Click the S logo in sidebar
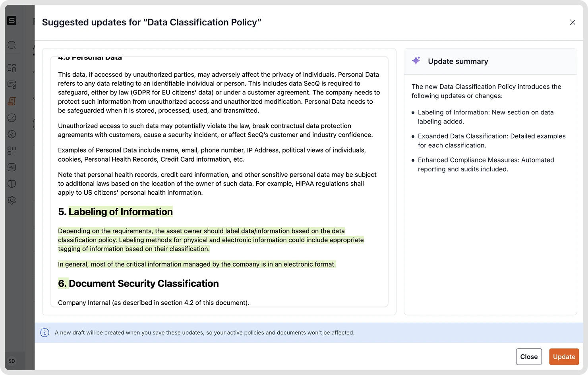This screenshot has height=375, width=588. 12,21
